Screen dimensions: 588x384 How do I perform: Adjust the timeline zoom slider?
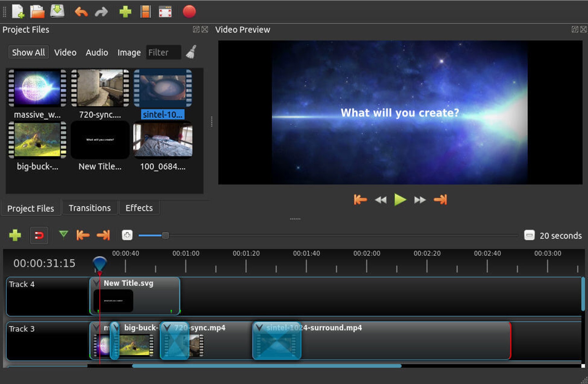coord(165,235)
